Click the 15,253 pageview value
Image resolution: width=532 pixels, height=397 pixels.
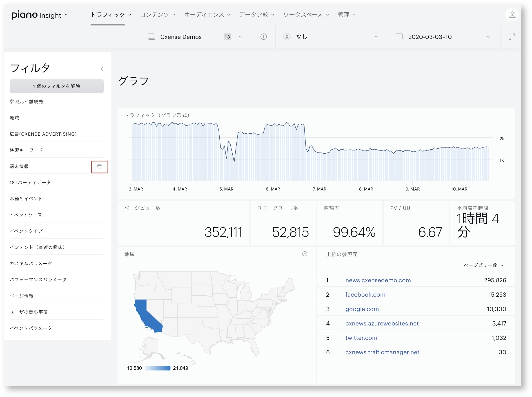click(497, 294)
